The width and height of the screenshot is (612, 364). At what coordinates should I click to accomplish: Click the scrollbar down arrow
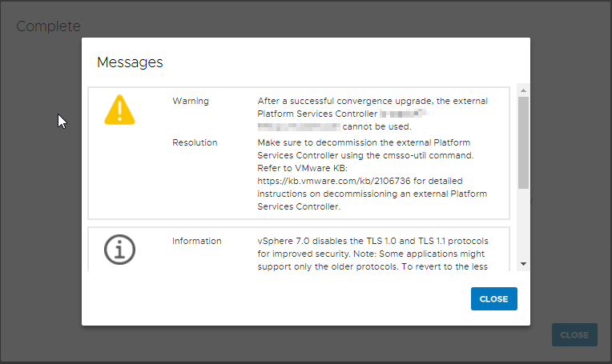pyautogui.click(x=523, y=263)
